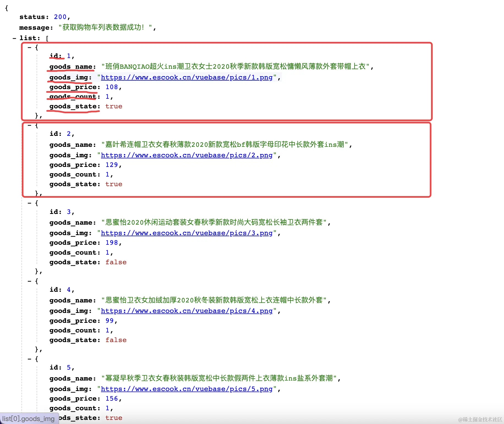This screenshot has width=504, height=424.
Task: Click goods_price value 129
Action: pos(112,165)
